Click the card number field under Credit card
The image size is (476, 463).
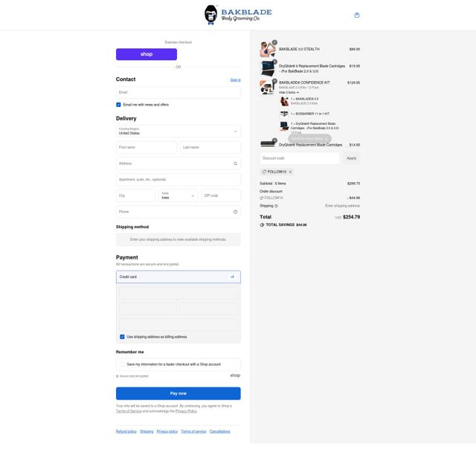click(178, 294)
